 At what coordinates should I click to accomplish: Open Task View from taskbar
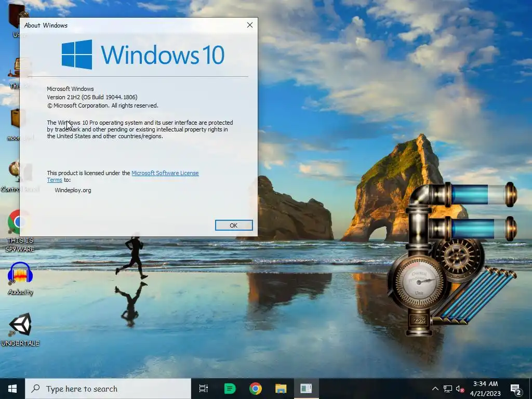(204, 389)
